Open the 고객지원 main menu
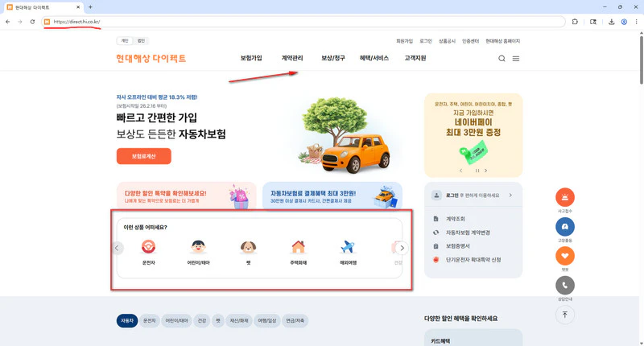The height and width of the screenshot is (346, 644). pos(415,58)
